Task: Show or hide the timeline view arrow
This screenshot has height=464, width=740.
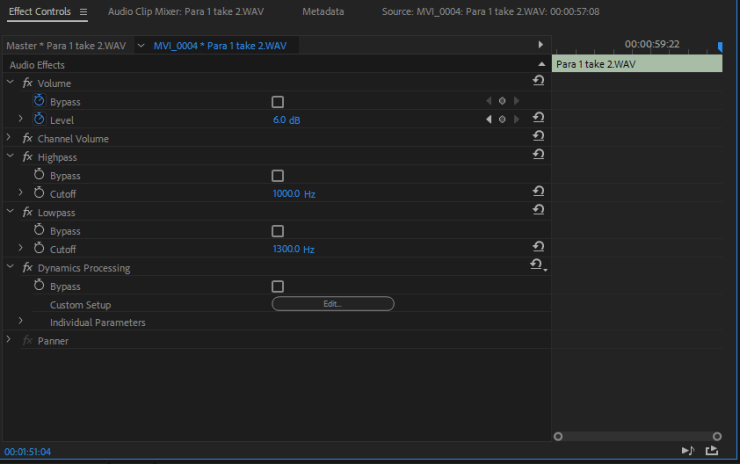Action: tap(540, 45)
